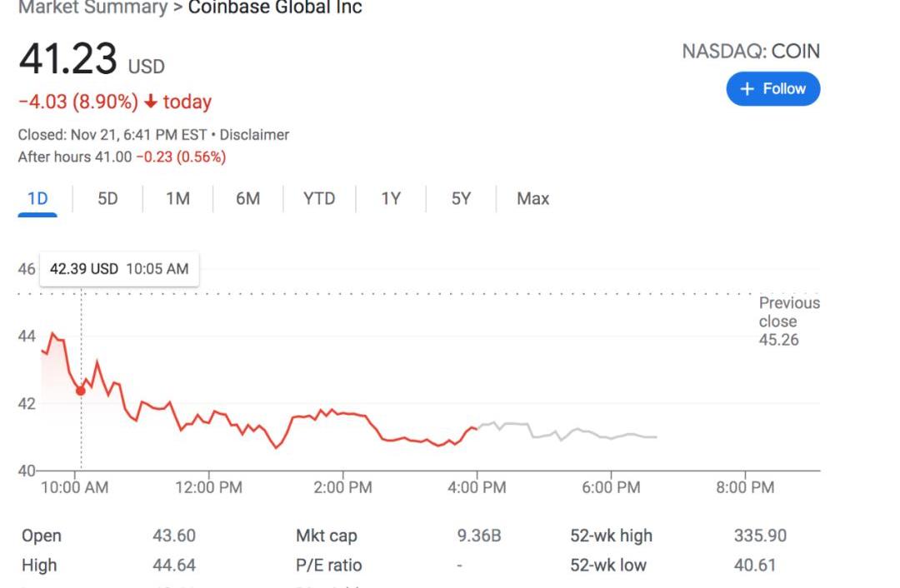
Task: Switch to the 5D chart range
Action: point(107,199)
